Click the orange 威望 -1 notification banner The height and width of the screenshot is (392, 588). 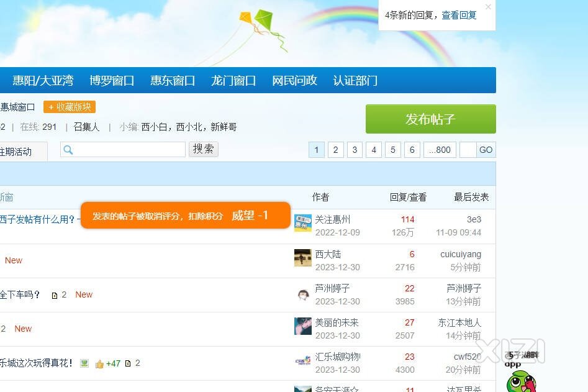click(x=186, y=216)
